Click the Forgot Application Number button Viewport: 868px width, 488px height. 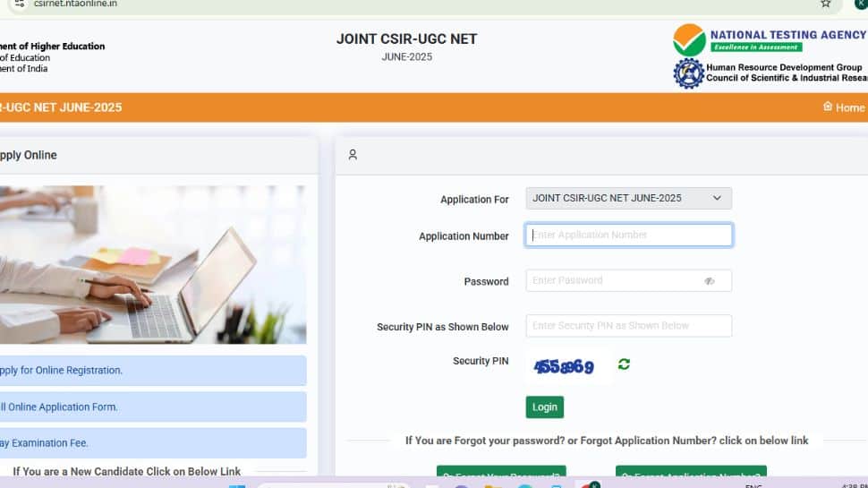[691, 471]
